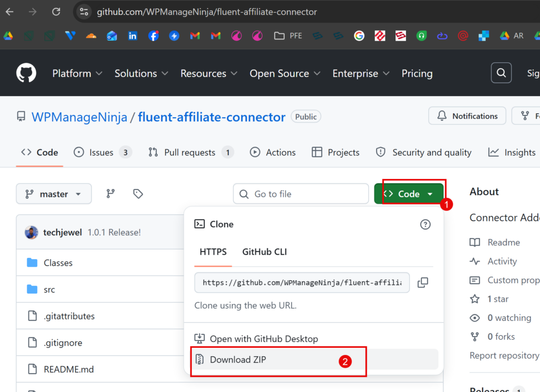This screenshot has width=540, height=392.
Task: Open the Gmail bookmark icon
Action: 195,36
